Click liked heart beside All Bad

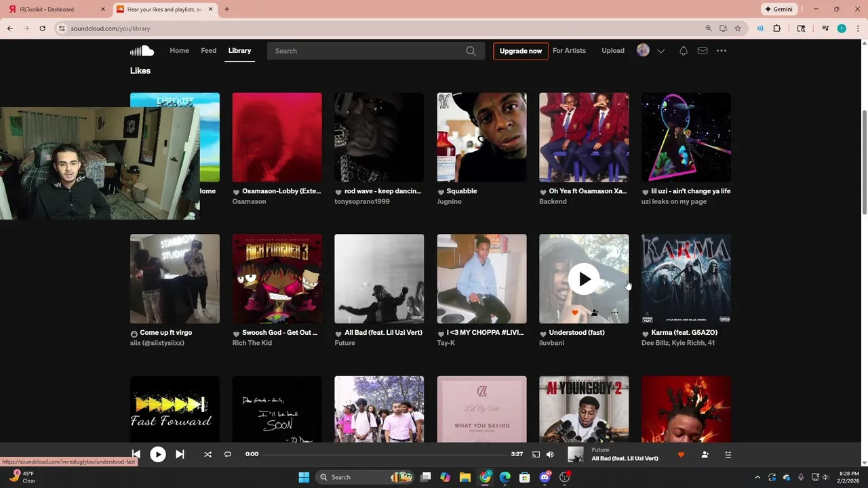338,333
